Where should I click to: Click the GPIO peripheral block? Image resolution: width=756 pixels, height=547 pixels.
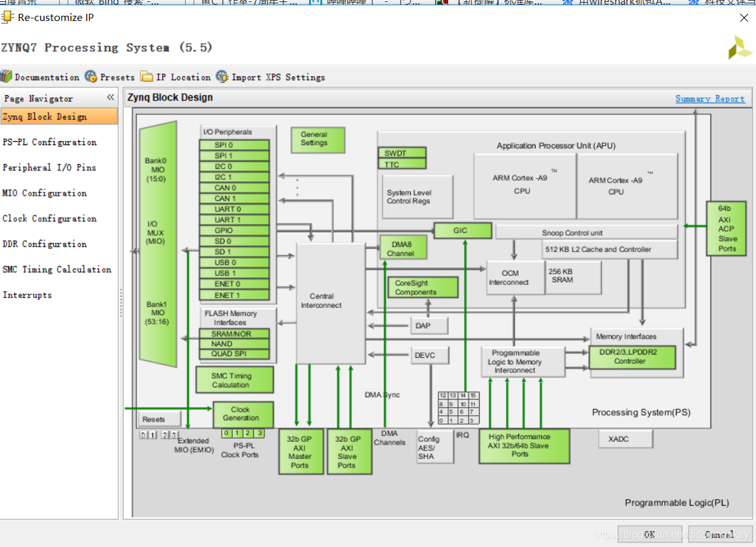[234, 230]
